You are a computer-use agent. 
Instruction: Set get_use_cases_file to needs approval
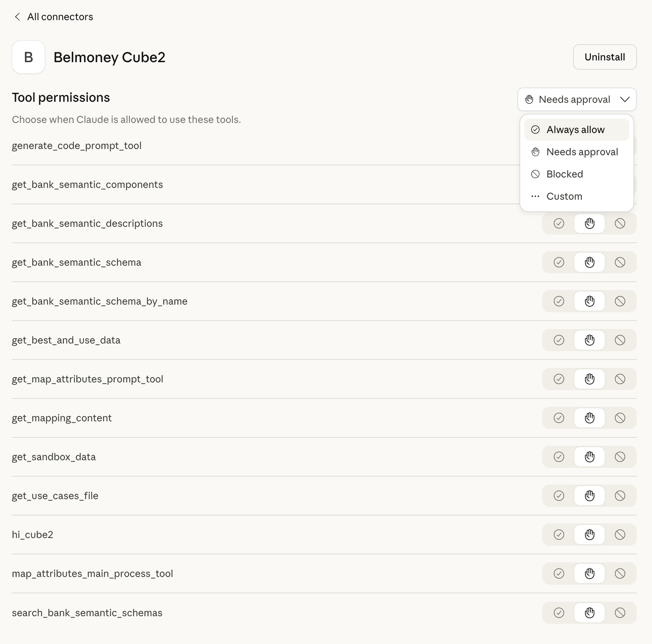[589, 496]
